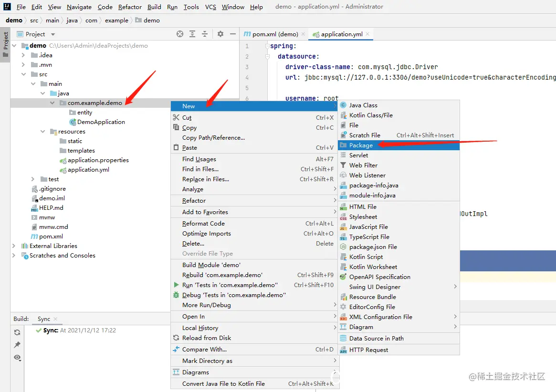Choose Data Source in Path entry
Viewport: 556px width, 392px height.
(399, 339)
